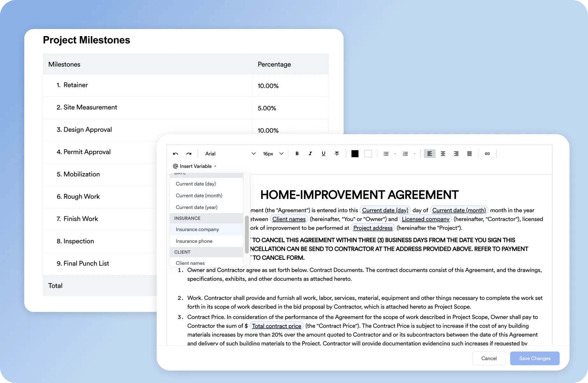Align text to the right
The height and width of the screenshot is (383, 588).
456,154
